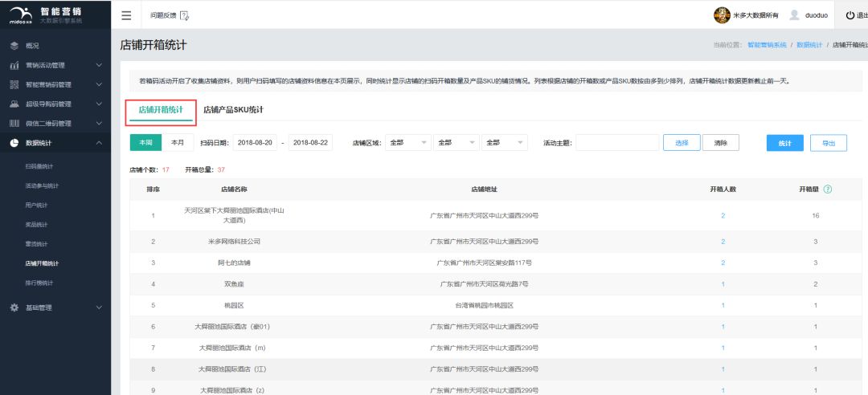This screenshot has height=395, width=868.
Task: Select the 本月 time range button
Action: click(x=178, y=143)
